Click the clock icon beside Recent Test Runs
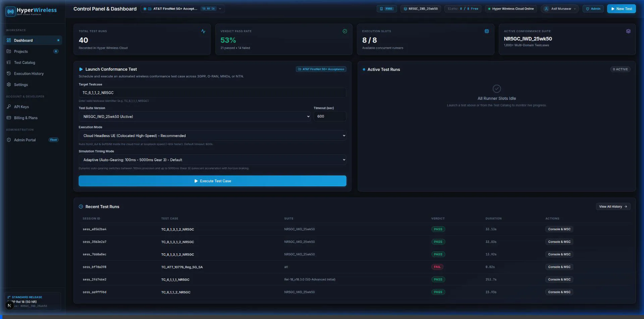This screenshot has height=319, width=644. 81,206
